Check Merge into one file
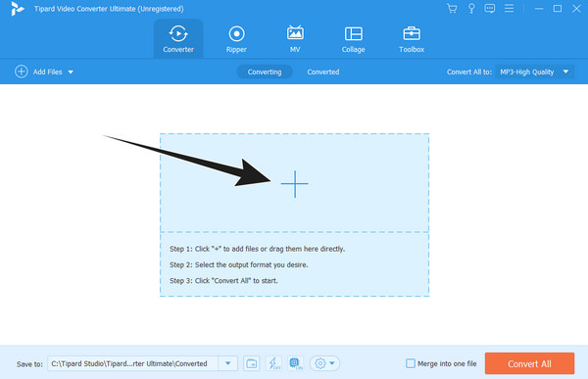The width and height of the screenshot is (588, 379). click(x=411, y=363)
